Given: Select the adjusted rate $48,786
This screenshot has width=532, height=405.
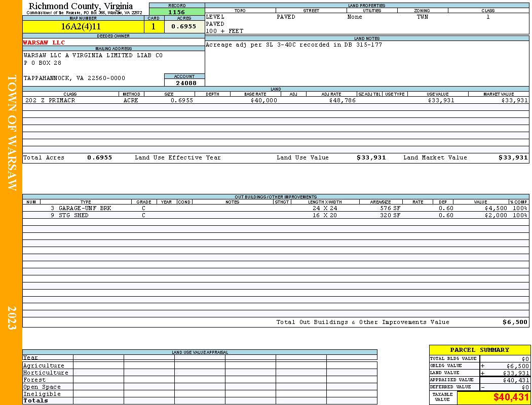Looking at the screenshot, I should click(x=343, y=100).
